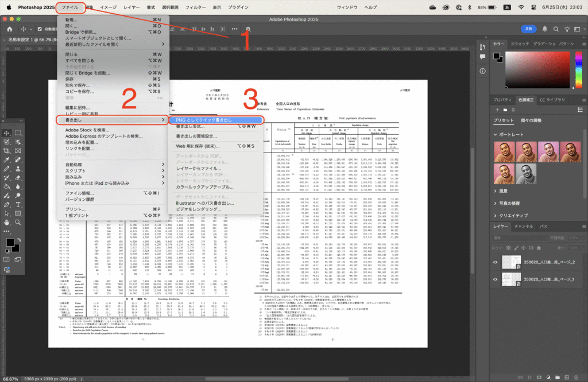Open the Info panel icon
The width and height of the screenshot is (588, 382).
coord(482,71)
